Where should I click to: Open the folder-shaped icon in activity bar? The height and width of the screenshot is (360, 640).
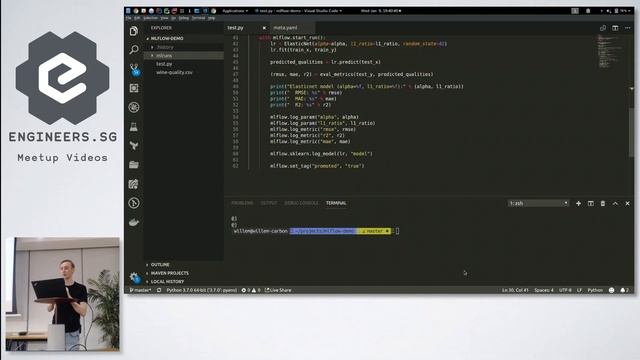coord(134,164)
